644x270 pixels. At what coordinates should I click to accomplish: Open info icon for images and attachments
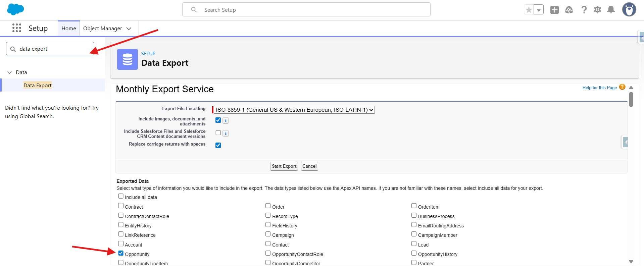pyautogui.click(x=226, y=120)
